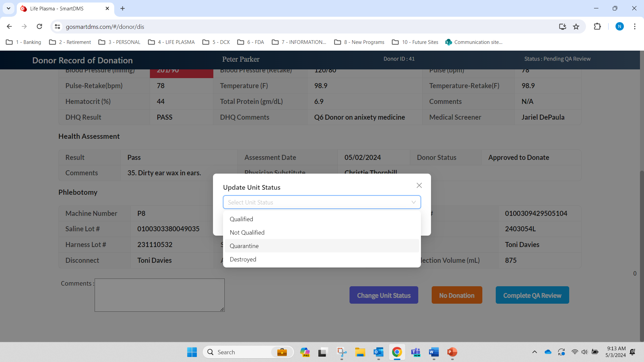This screenshot has width=644, height=362.
Task: Click the Change Unit Status button
Action: 383,295
